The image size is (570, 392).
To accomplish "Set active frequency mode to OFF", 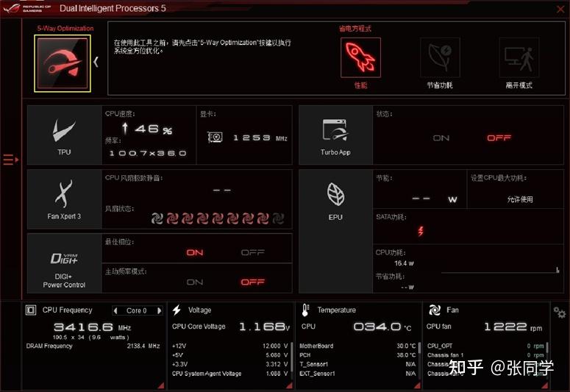I will coord(253,282).
